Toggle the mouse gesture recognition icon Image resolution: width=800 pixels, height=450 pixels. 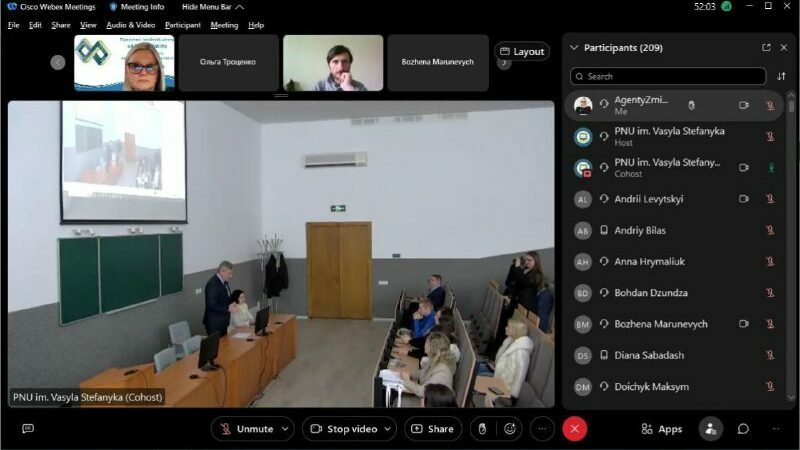481,429
